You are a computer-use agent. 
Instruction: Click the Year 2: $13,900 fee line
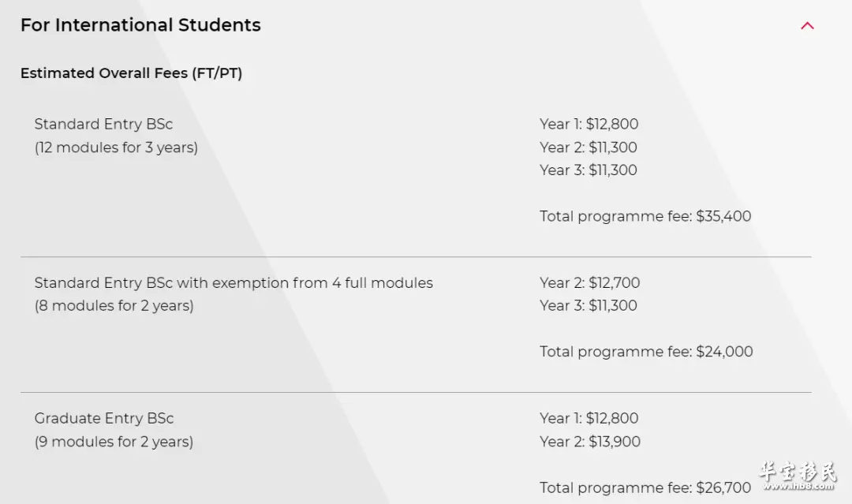590,442
